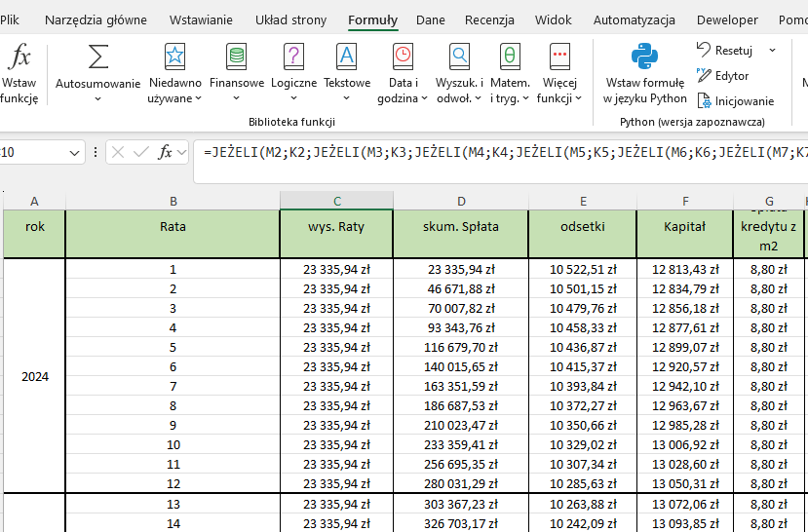Expand the fx dropdown arrow in formula bar
The height and width of the screenshot is (532, 808).
[181, 152]
